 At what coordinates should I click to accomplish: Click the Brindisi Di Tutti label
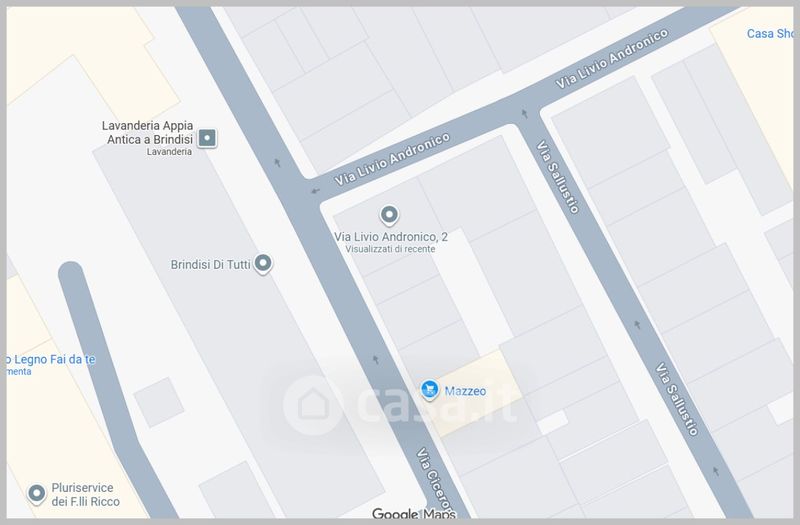(x=210, y=264)
